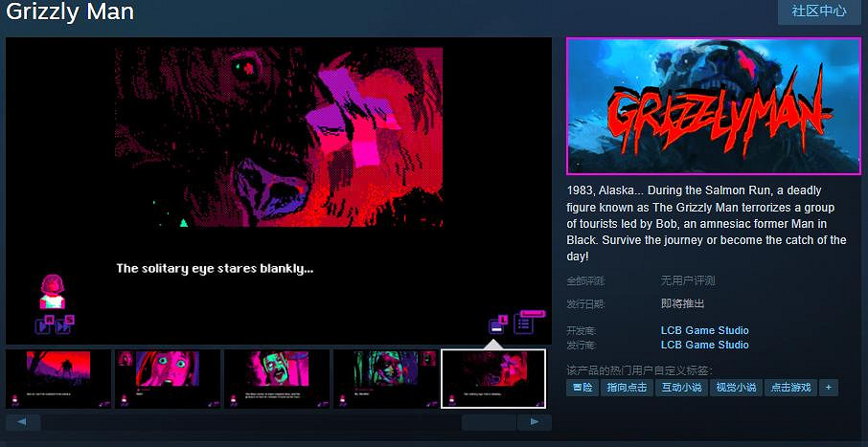Click the 点击游戏 tag
The height and width of the screenshot is (447, 868).
(790, 388)
